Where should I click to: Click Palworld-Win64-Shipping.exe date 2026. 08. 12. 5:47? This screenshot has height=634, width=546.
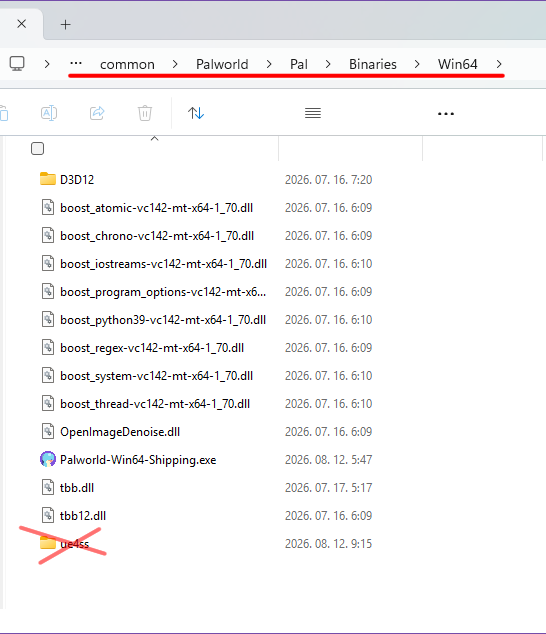[x=328, y=460]
